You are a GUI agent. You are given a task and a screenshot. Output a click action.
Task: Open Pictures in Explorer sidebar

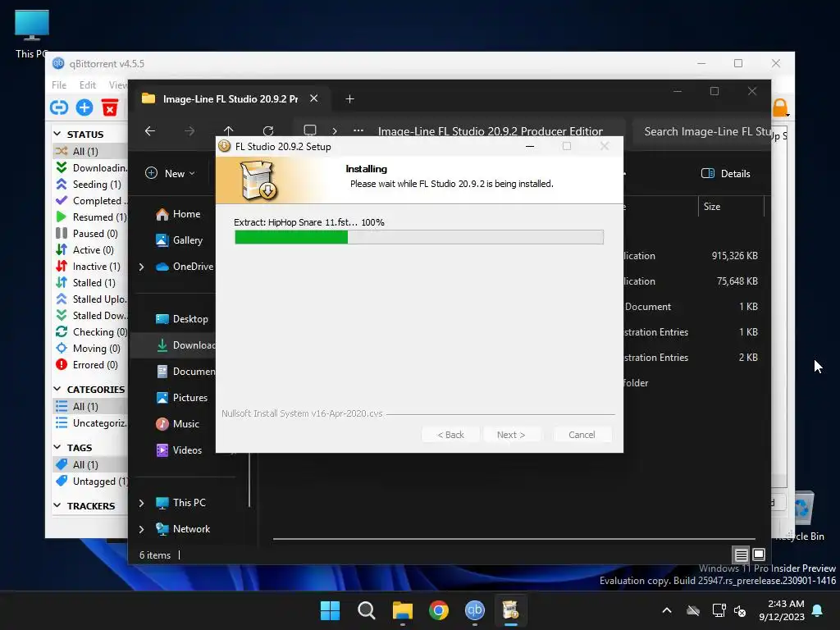[181, 398]
